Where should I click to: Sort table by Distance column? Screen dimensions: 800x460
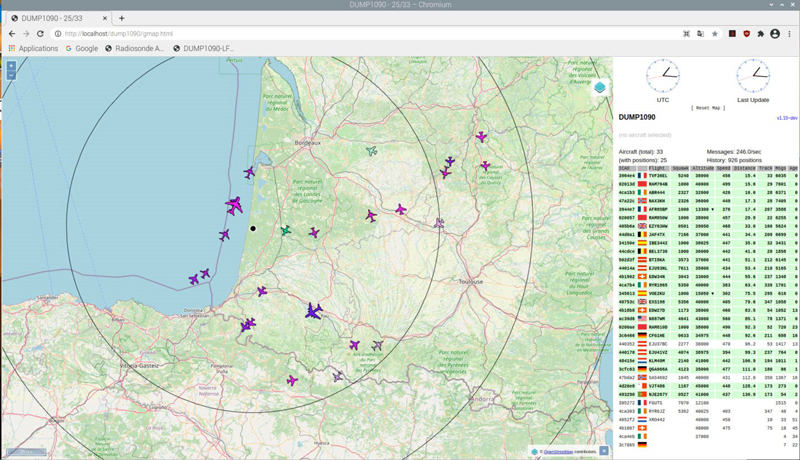(x=744, y=168)
